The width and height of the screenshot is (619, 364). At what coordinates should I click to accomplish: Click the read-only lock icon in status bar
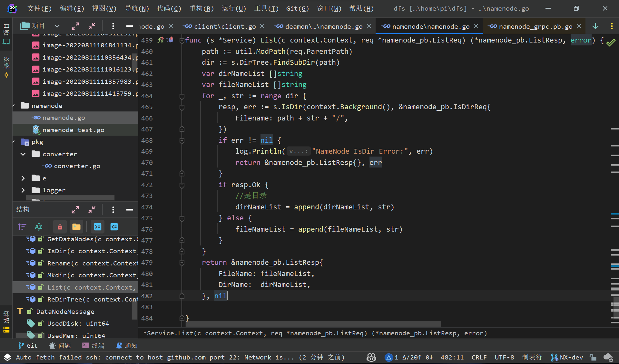[593, 357]
